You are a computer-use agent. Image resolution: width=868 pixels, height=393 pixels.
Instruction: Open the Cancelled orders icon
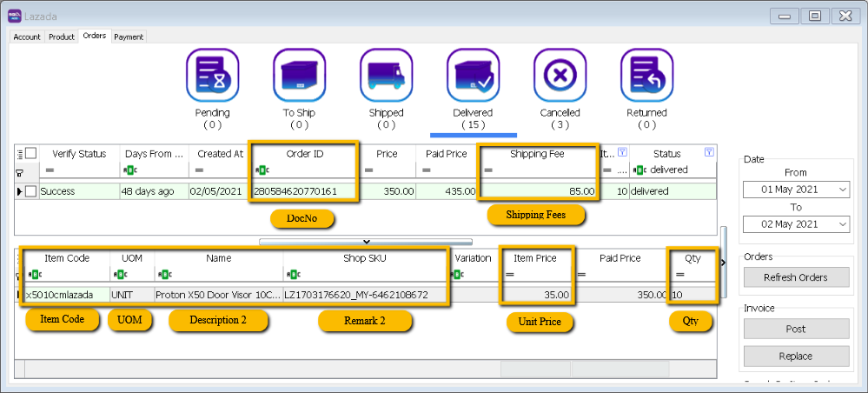tap(560, 75)
